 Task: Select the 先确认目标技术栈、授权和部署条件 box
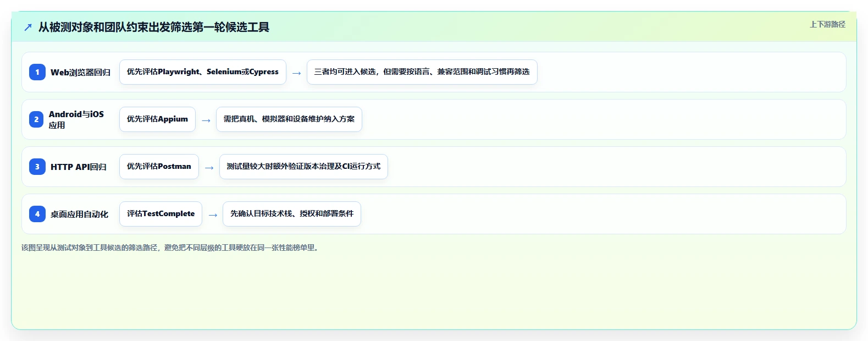pos(292,214)
